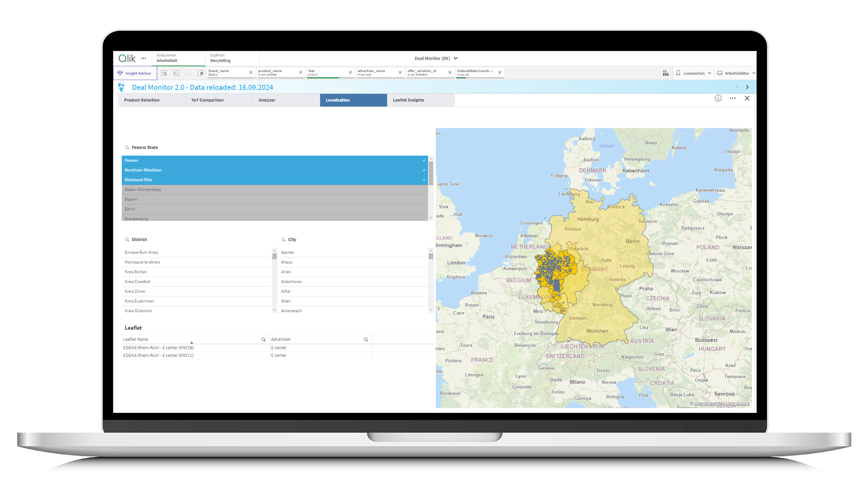Open the Analyzer tab

pyautogui.click(x=286, y=100)
